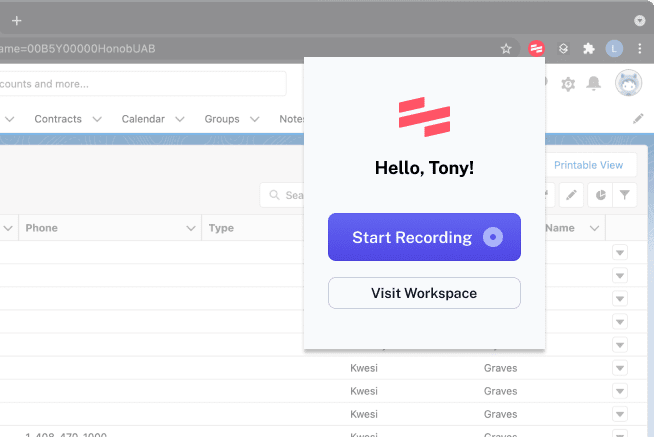Click the Salesforce user avatar
Viewport: 654px width, 437px height.
click(x=628, y=84)
